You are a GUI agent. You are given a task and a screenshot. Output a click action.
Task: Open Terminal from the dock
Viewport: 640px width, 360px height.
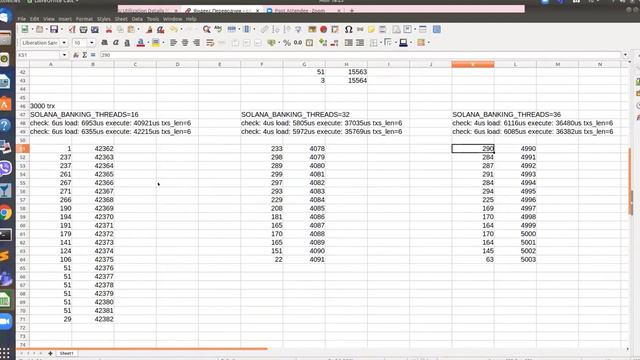[x=6, y=235]
